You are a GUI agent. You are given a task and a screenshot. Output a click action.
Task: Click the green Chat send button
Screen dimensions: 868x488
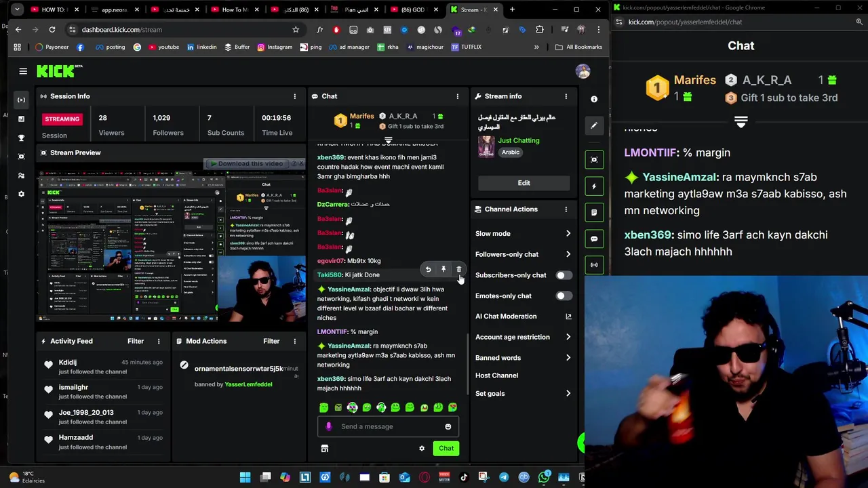[446, 448]
